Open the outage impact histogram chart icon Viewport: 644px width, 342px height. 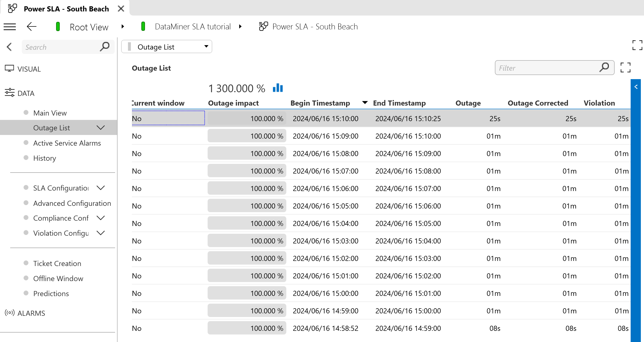click(278, 88)
